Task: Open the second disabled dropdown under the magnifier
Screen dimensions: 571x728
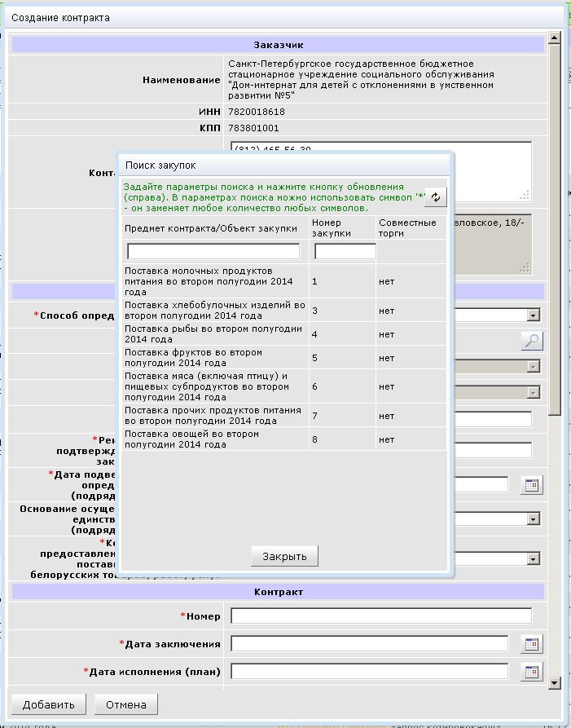Action: point(534,393)
